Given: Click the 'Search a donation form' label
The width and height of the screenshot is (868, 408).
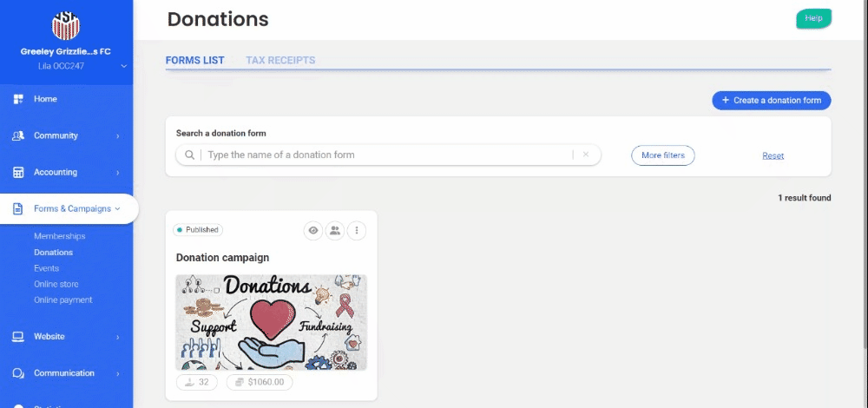Looking at the screenshot, I should (x=220, y=134).
